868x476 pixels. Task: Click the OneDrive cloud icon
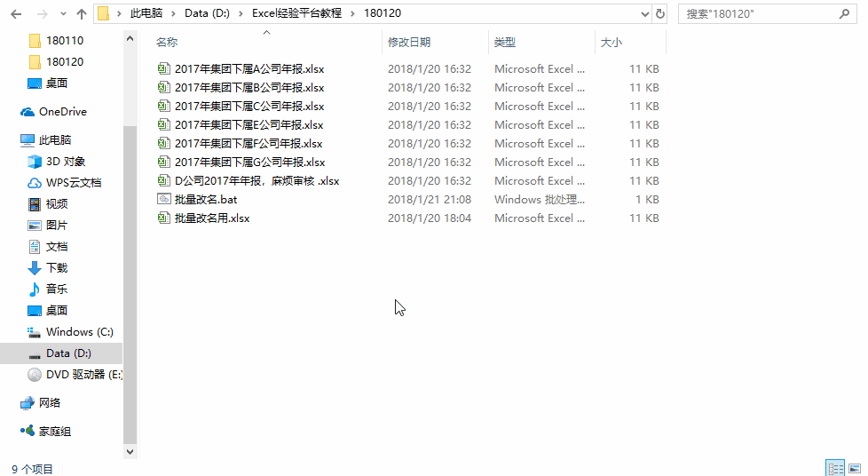pyautogui.click(x=28, y=112)
